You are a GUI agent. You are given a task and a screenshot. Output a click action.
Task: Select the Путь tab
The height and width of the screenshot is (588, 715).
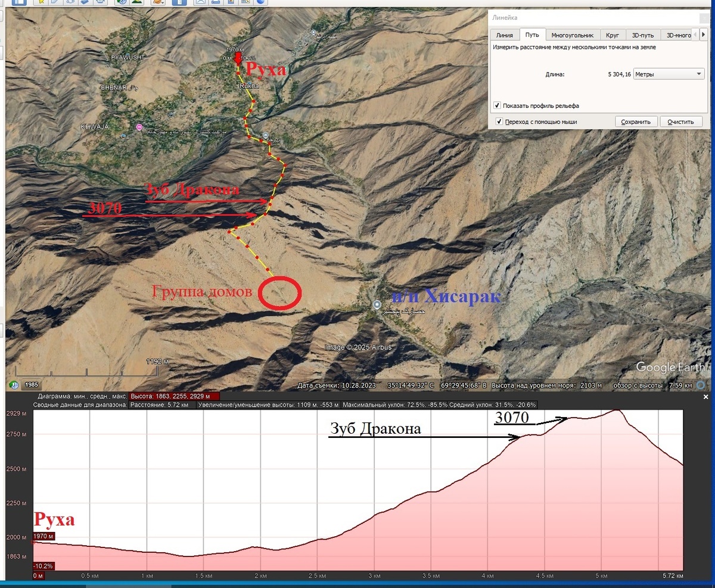click(532, 35)
